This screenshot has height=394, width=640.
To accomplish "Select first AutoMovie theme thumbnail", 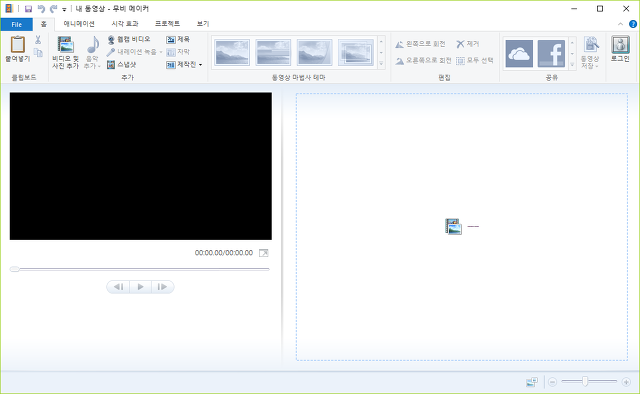I will (232, 52).
